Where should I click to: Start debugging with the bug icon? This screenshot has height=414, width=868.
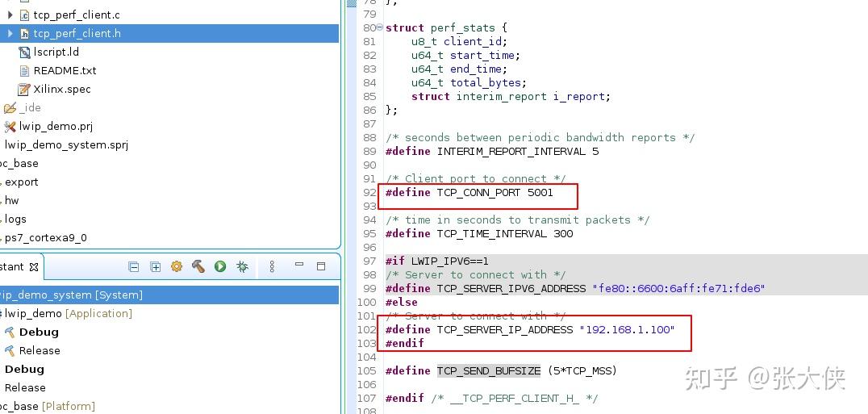tap(243, 267)
